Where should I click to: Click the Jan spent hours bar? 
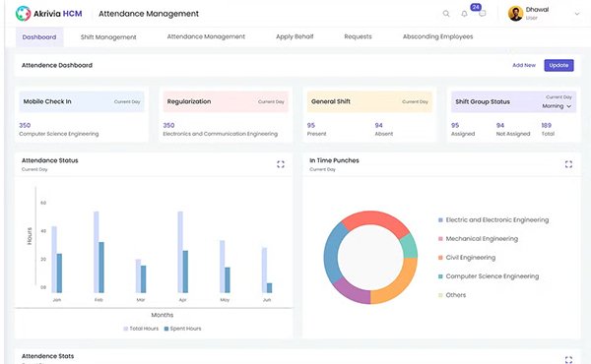coord(59,273)
